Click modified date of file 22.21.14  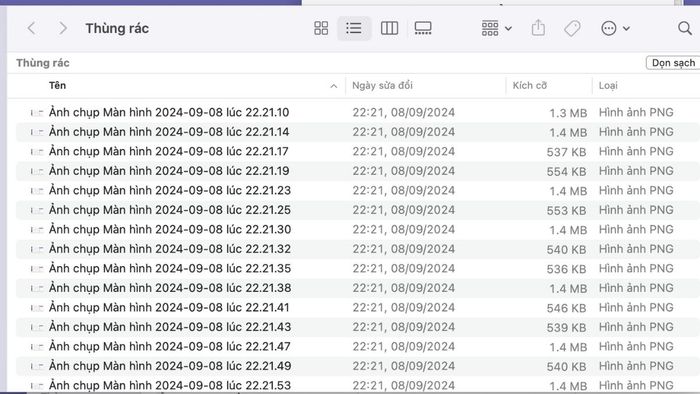pyautogui.click(x=403, y=132)
